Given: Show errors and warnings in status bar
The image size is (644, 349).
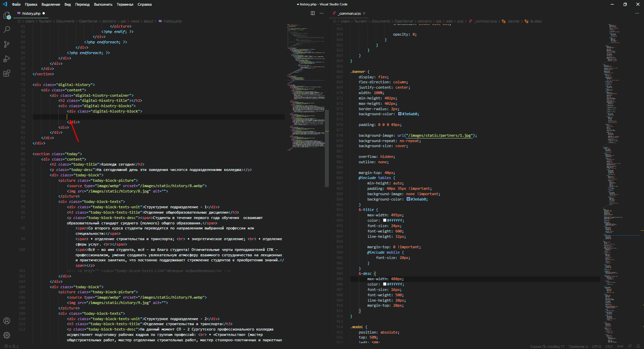Looking at the screenshot, I should coord(11,346).
